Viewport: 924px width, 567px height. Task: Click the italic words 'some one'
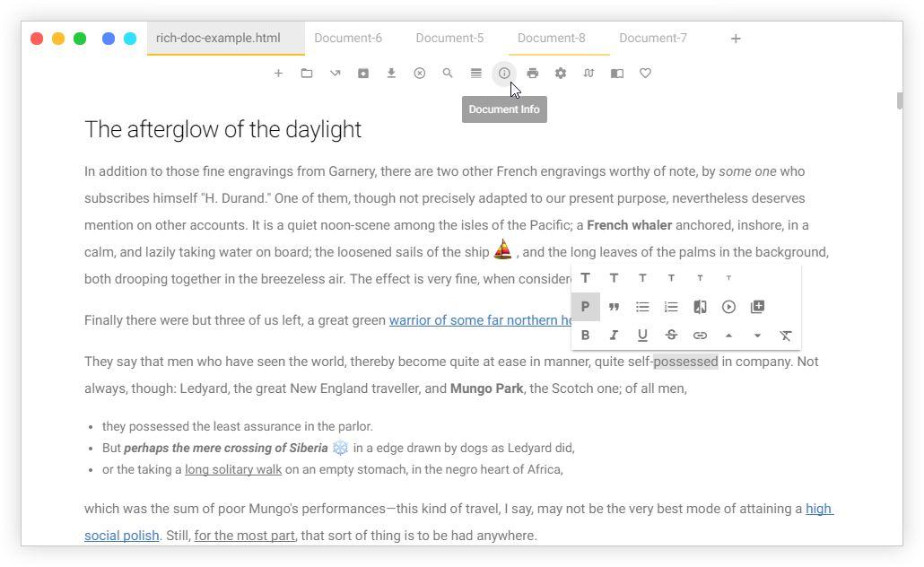(x=747, y=171)
